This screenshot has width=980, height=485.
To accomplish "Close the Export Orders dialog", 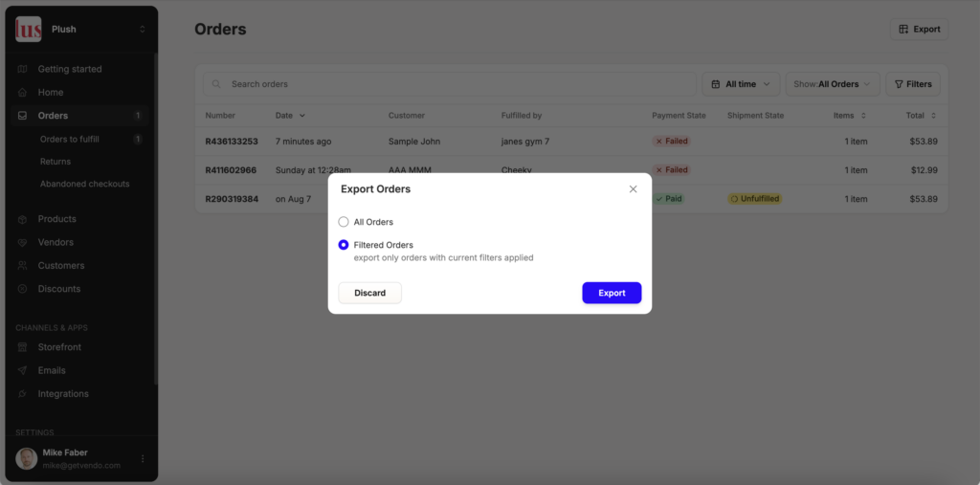I will click(x=634, y=188).
